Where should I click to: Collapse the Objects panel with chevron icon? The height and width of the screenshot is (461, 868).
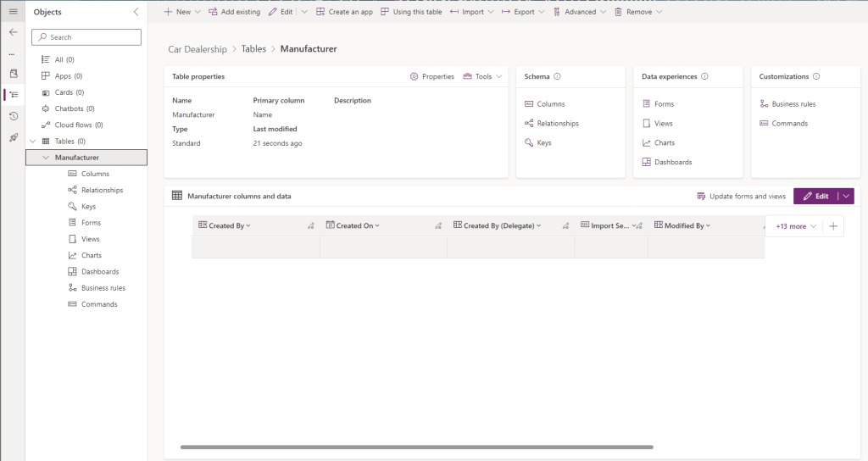pos(136,12)
